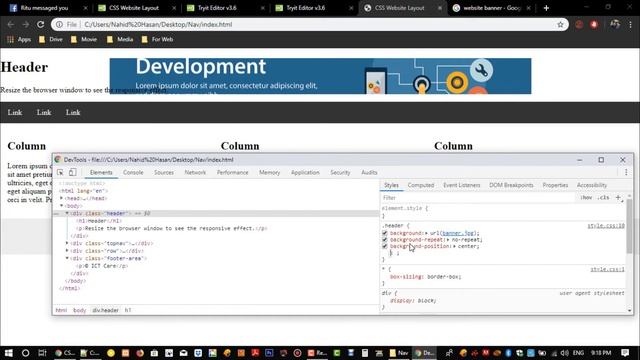Open Firefox from the taskbar

(140, 353)
